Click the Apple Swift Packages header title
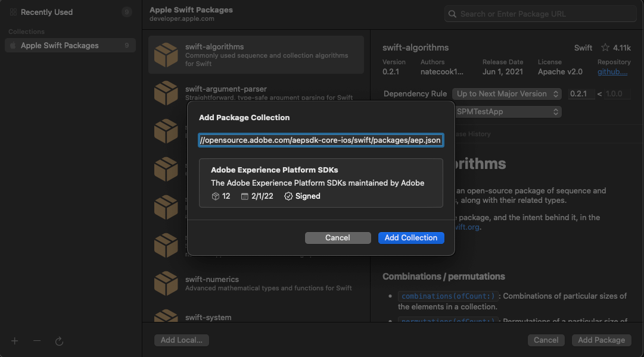Screen dimensions: 644x357 [191, 10]
